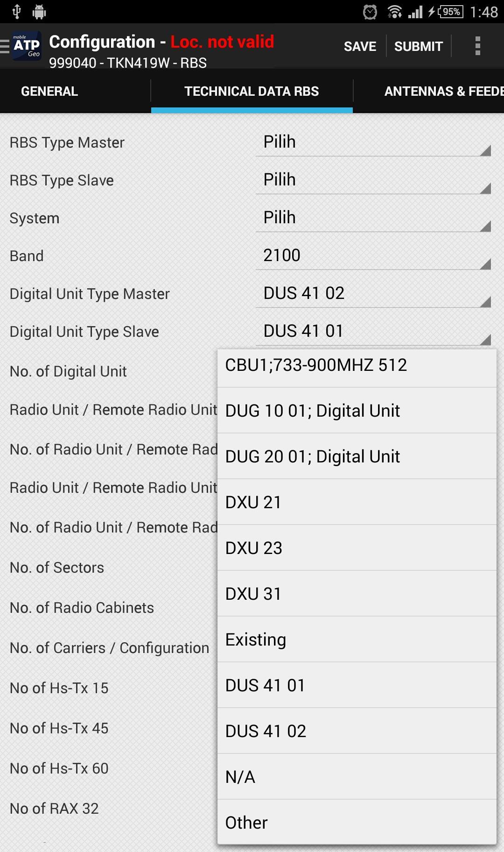The image size is (504, 852).
Task: Tap the Wi-Fi status icon
Action: (394, 12)
